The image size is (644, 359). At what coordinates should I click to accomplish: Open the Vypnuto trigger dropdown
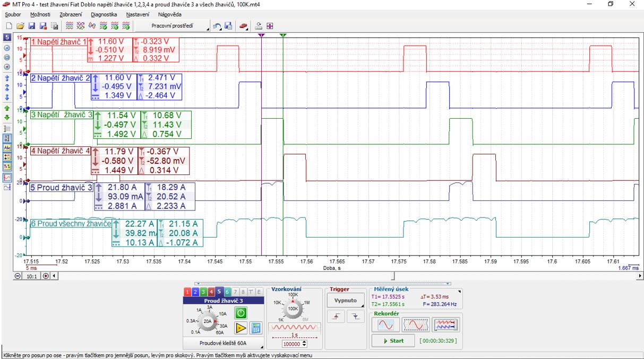point(346,301)
